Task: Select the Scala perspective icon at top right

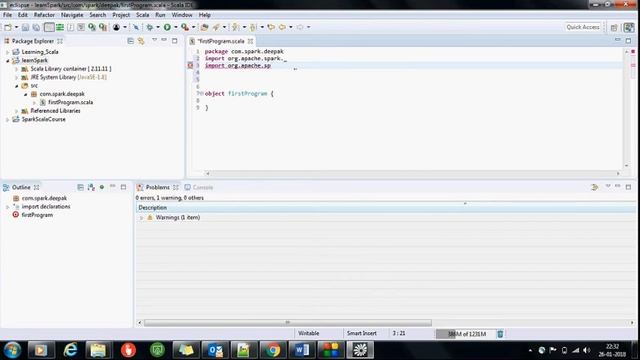Action: 629,27
